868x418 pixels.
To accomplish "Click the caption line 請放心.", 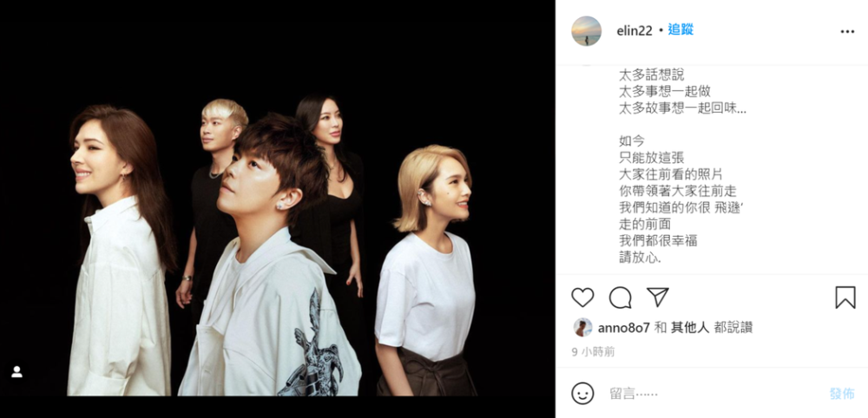I will coord(641,257).
